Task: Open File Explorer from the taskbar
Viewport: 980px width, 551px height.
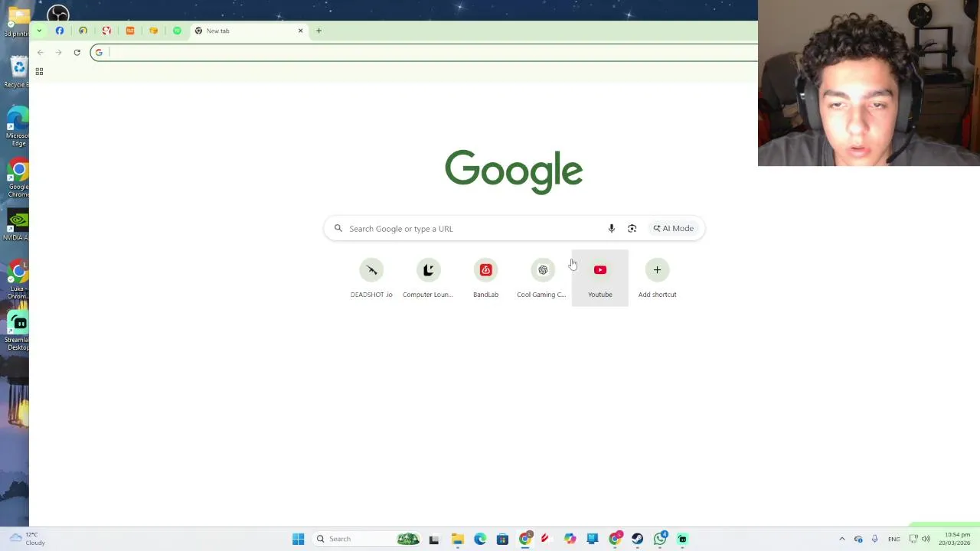Action: [457, 539]
